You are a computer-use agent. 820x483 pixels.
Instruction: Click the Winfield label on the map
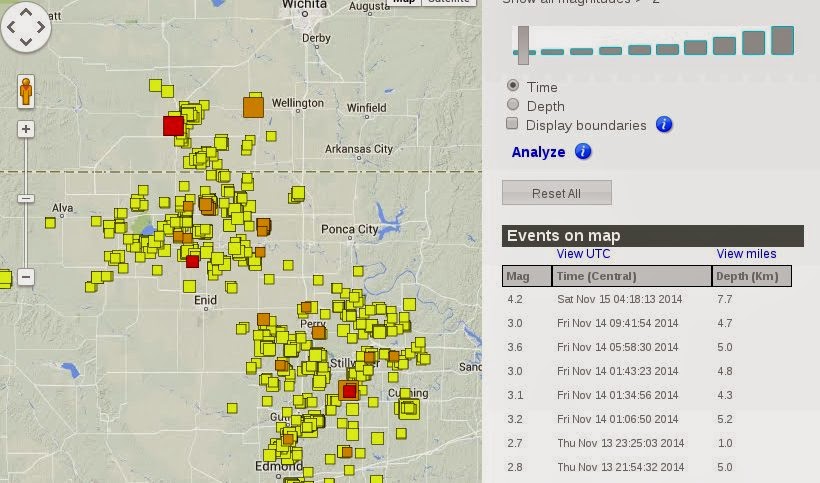tap(367, 108)
